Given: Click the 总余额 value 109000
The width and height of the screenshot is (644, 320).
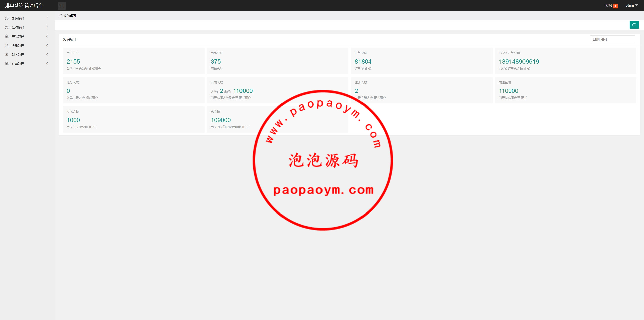Looking at the screenshot, I should 221,120.
